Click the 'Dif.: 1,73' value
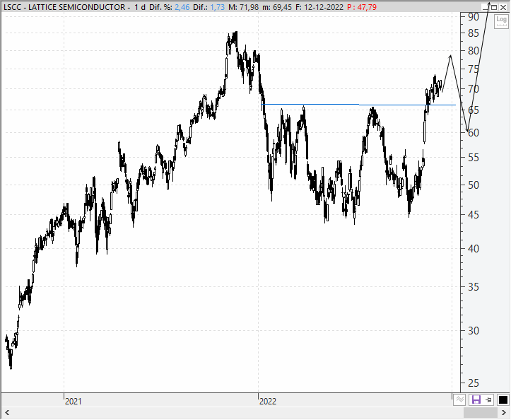 pos(208,7)
